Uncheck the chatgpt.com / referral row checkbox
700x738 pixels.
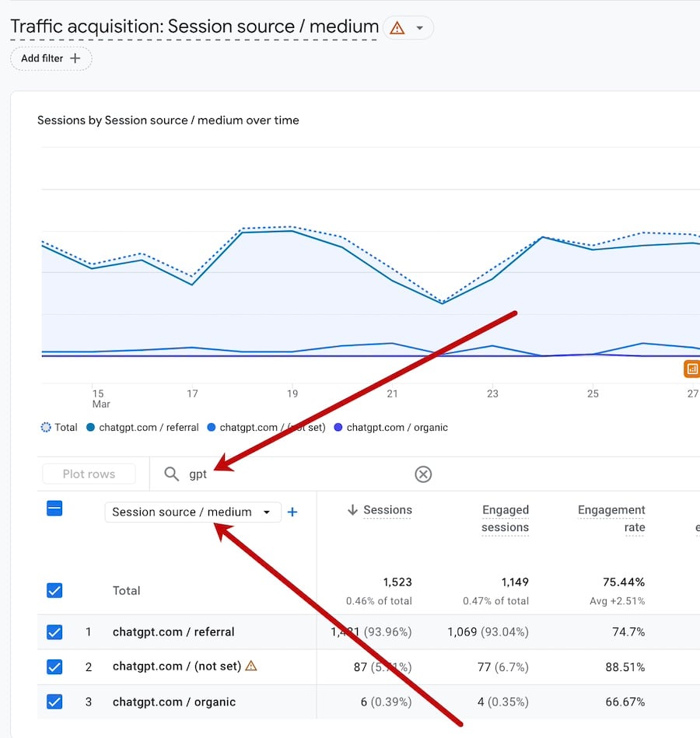coord(54,632)
